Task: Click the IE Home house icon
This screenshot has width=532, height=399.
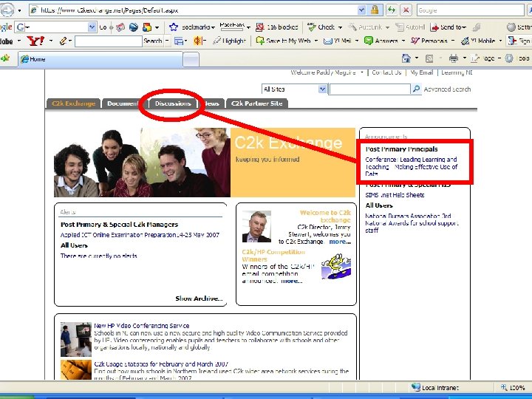Action: coord(406,58)
